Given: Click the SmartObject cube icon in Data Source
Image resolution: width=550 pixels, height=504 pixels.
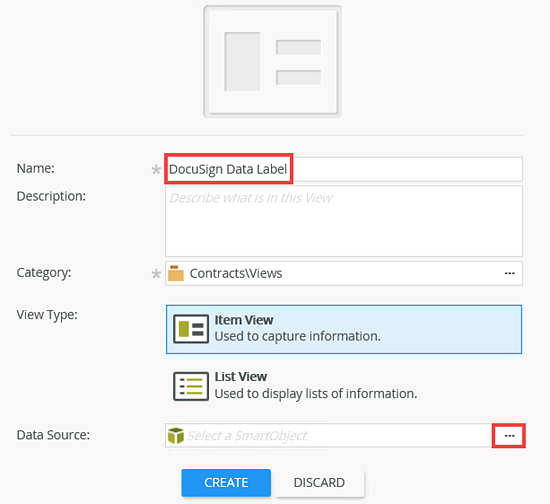Looking at the screenshot, I should pyautogui.click(x=176, y=436).
